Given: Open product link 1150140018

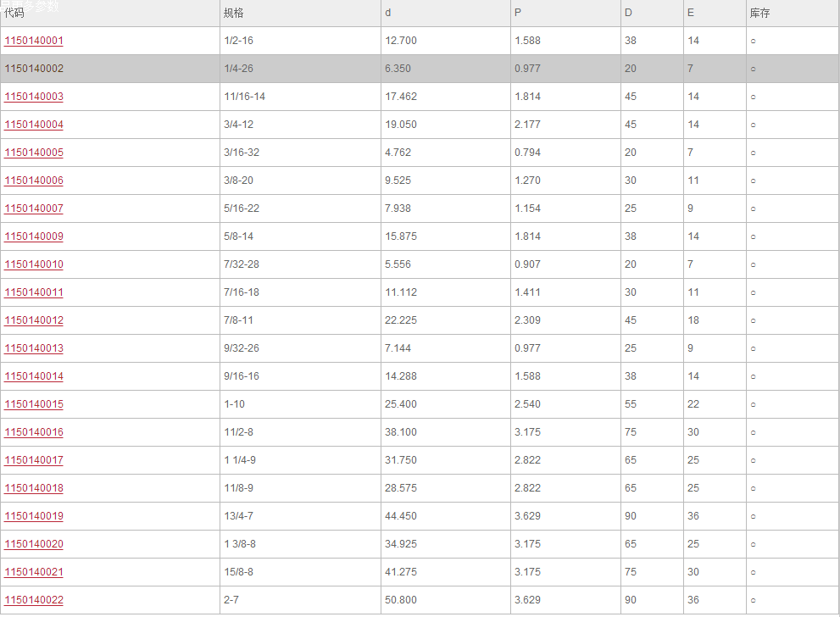Looking at the screenshot, I should [34, 488].
